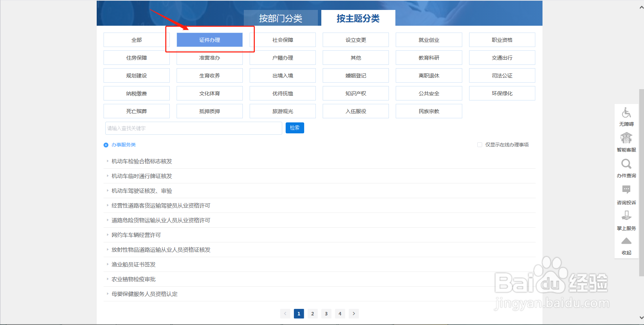Select the 社会保障 category

click(x=283, y=39)
